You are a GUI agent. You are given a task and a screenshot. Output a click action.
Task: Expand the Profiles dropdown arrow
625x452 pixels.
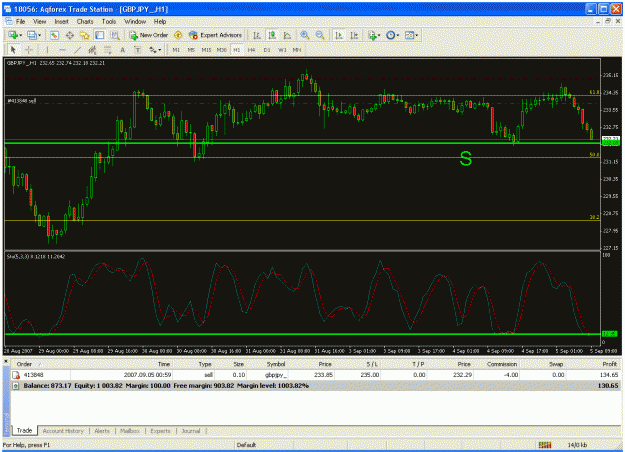tap(39, 35)
